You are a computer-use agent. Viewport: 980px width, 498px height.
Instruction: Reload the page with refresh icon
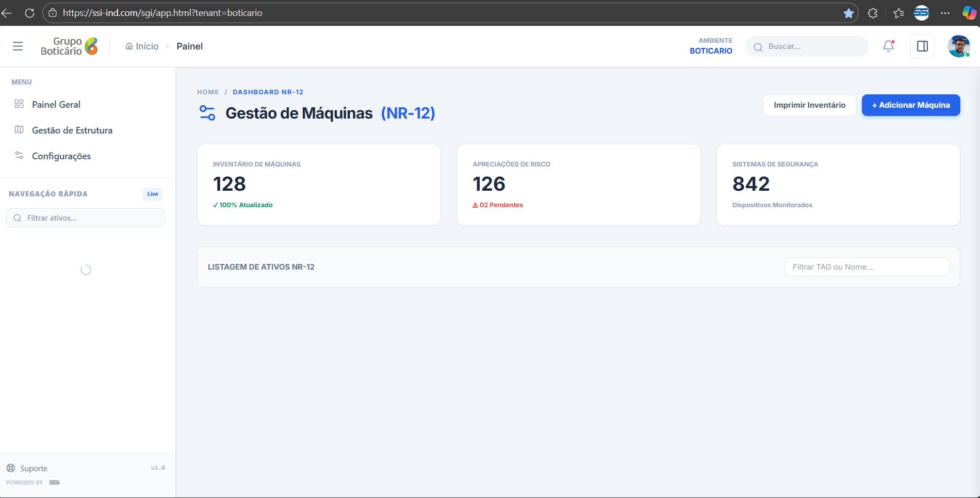pyautogui.click(x=29, y=13)
